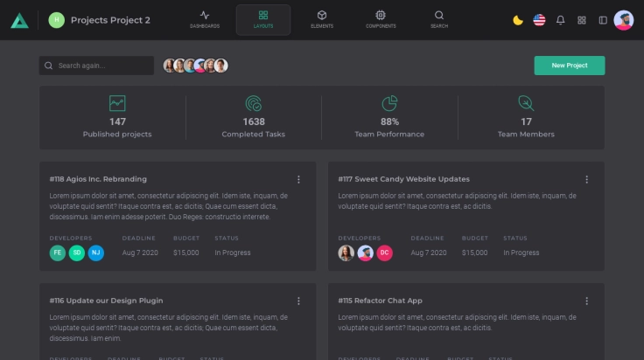Click the Team Performance pie icon
Image resolution: width=644 pixels, height=360 pixels.
[389, 103]
